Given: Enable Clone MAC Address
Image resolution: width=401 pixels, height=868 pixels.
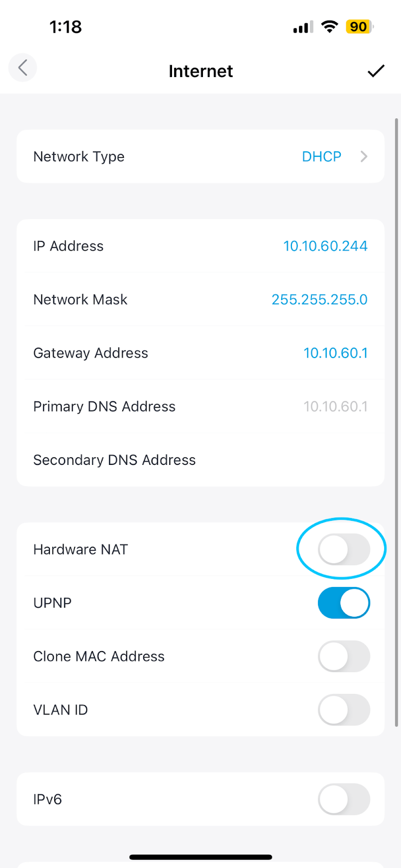Looking at the screenshot, I should (x=343, y=656).
